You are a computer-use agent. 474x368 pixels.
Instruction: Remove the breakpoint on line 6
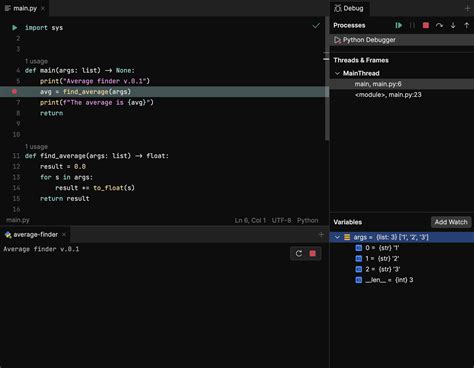pos(14,92)
